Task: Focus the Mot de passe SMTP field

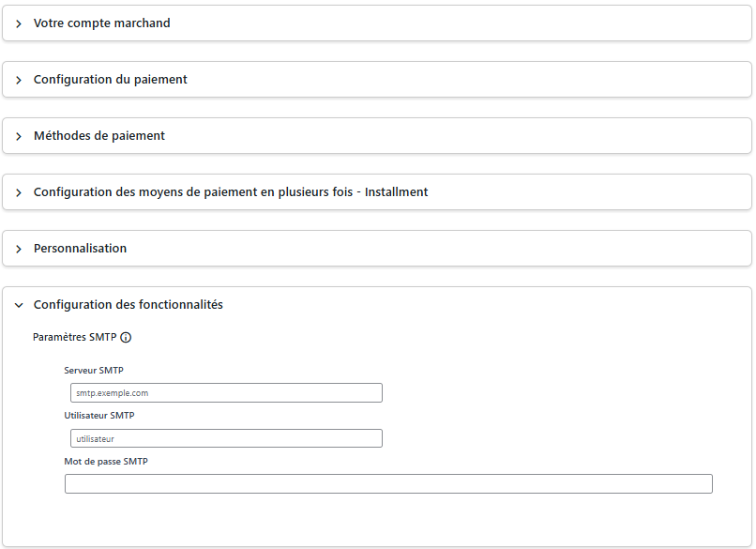Action: click(x=388, y=484)
